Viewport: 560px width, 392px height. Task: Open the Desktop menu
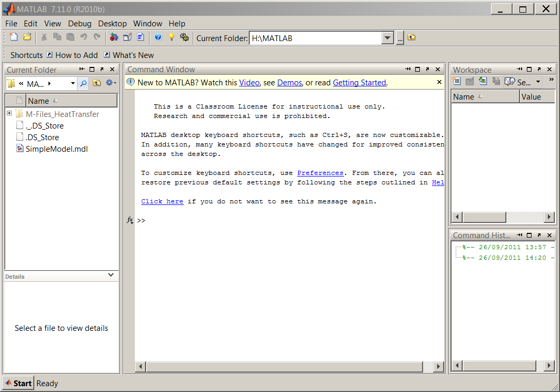(x=112, y=24)
